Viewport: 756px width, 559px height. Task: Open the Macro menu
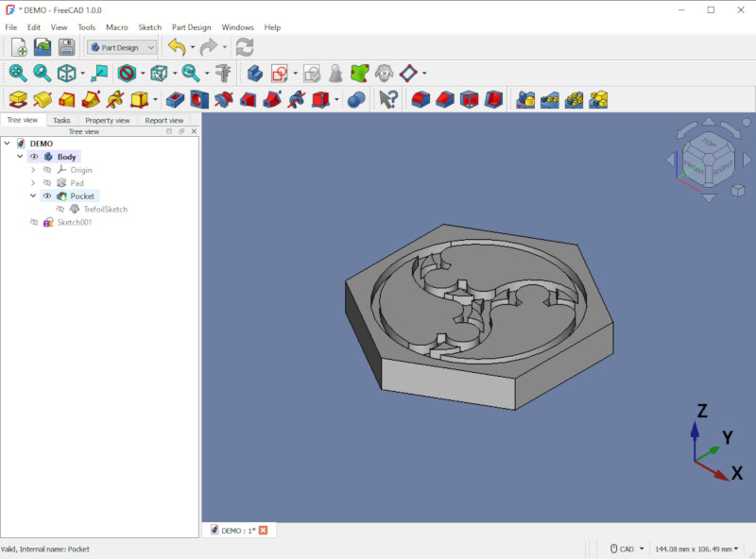coord(116,27)
